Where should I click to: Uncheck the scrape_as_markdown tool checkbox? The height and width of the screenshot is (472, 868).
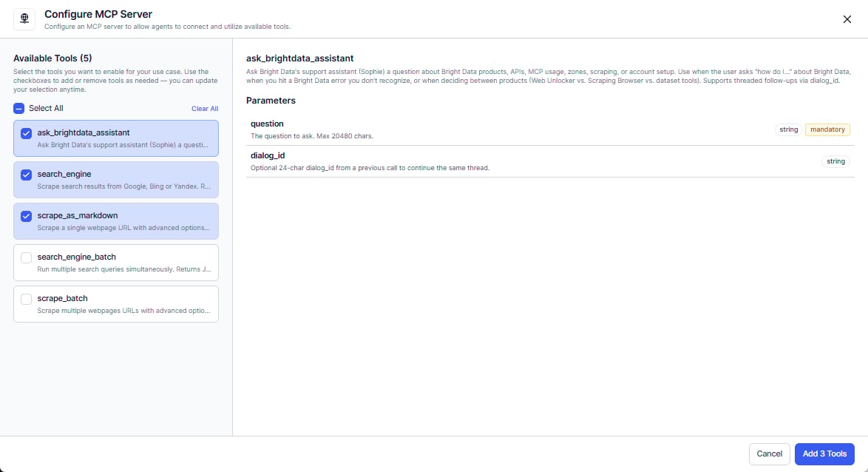pos(26,217)
